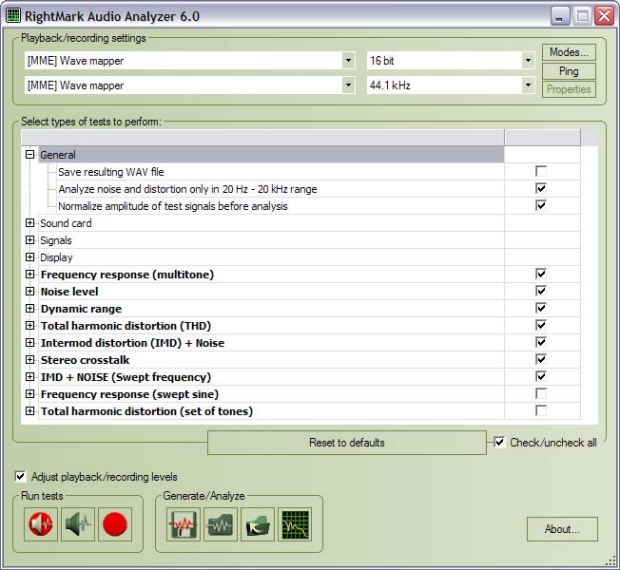Run playback and recording test
This screenshot has width=620, height=570.
(x=41, y=524)
